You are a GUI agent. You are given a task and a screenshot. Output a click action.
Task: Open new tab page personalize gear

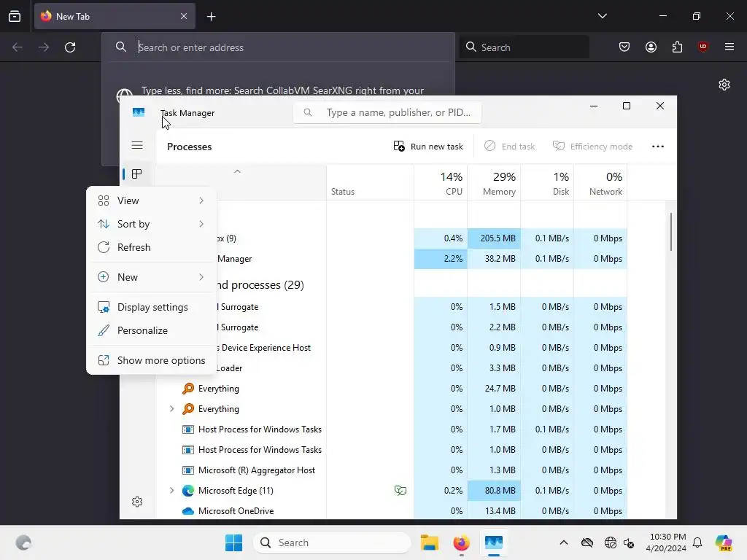[724, 85]
